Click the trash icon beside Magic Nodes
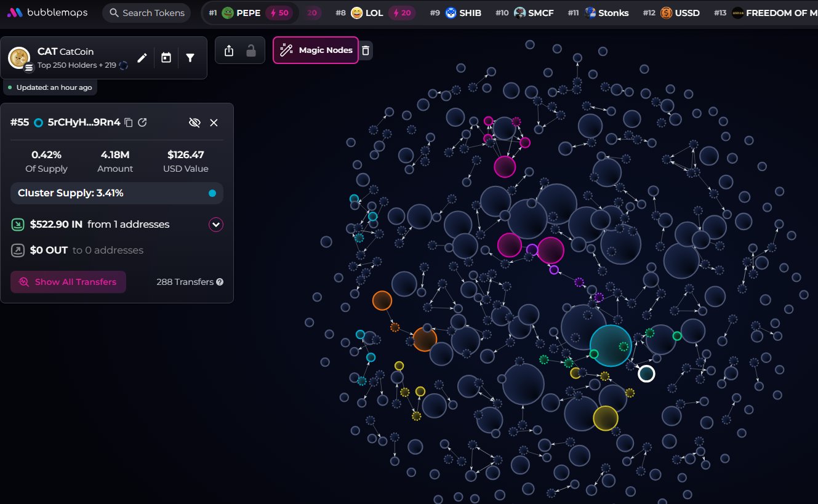This screenshot has height=504, width=818. (x=366, y=50)
